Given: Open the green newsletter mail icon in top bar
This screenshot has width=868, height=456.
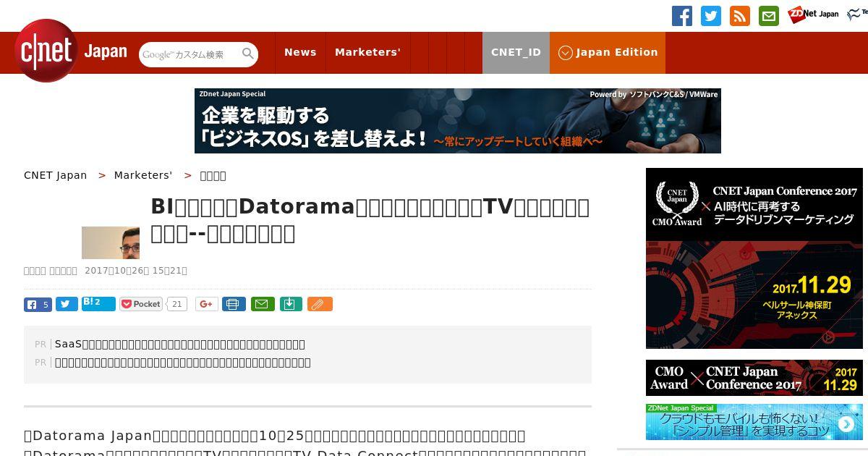Looking at the screenshot, I should coord(769,16).
